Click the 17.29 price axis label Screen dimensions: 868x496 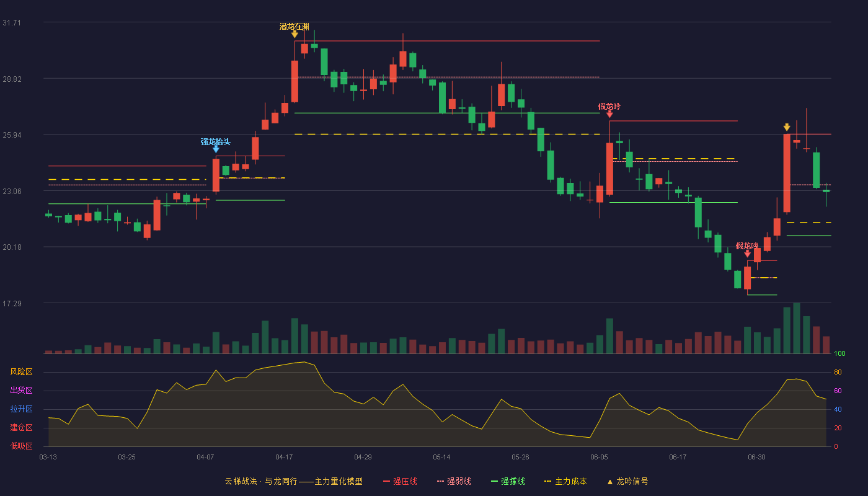click(x=12, y=304)
